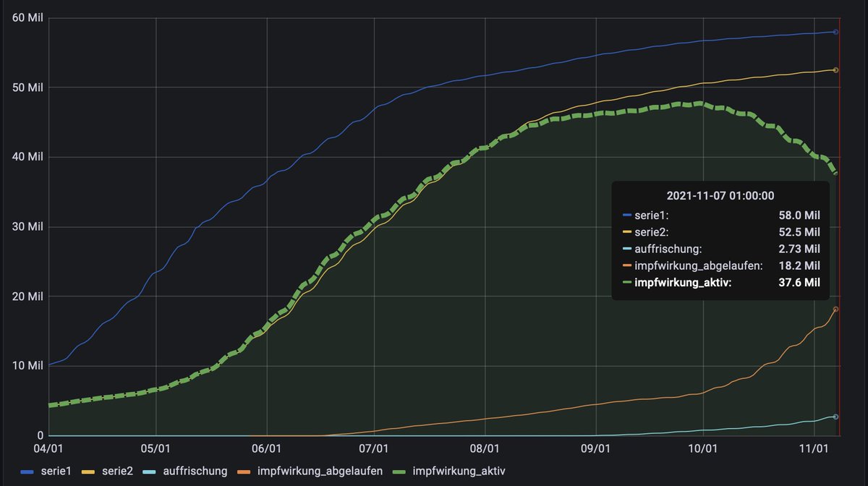Image resolution: width=868 pixels, height=486 pixels.
Task: Click the tooltip timestamp 2021-11-07 01:00:00
Action: tap(720, 195)
